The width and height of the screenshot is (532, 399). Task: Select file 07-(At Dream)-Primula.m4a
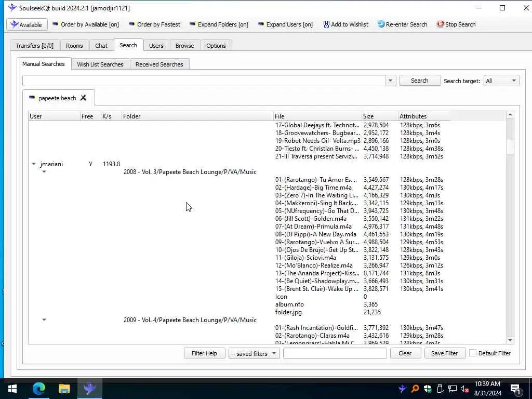click(x=313, y=227)
